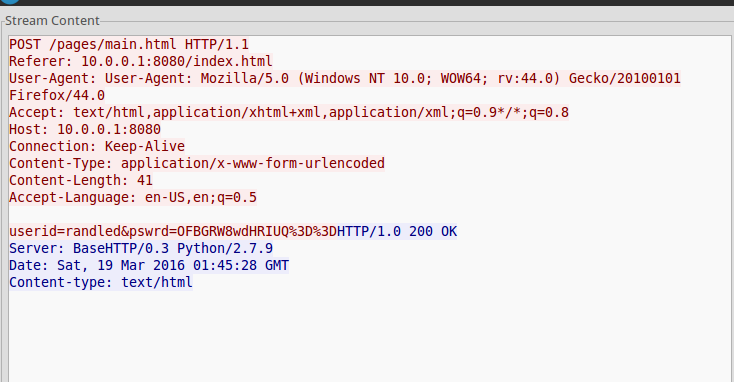The image size is (734, 382).
Task: Click the Content-Length: 41 line
Action: pyautogui.click(x=81, y=180)
